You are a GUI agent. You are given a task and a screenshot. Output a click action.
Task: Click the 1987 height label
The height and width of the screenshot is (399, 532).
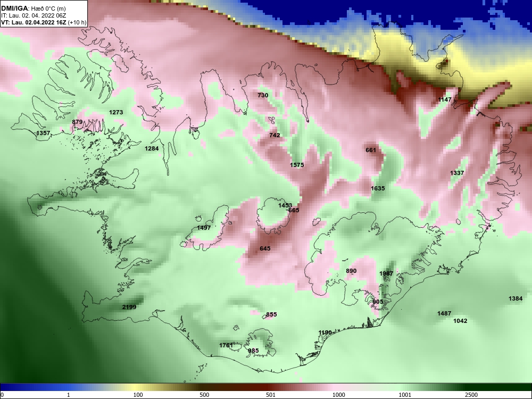pos(386,273)
